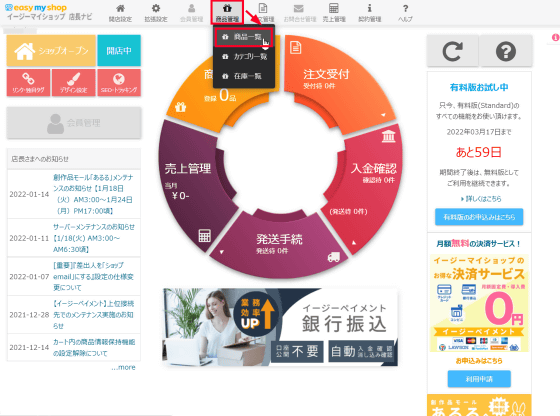Image resolution: width=560 pixels, height=416 pixels.
Task: Open the 売上管理 calculator menu in top bar
Action: click(334, 13)
